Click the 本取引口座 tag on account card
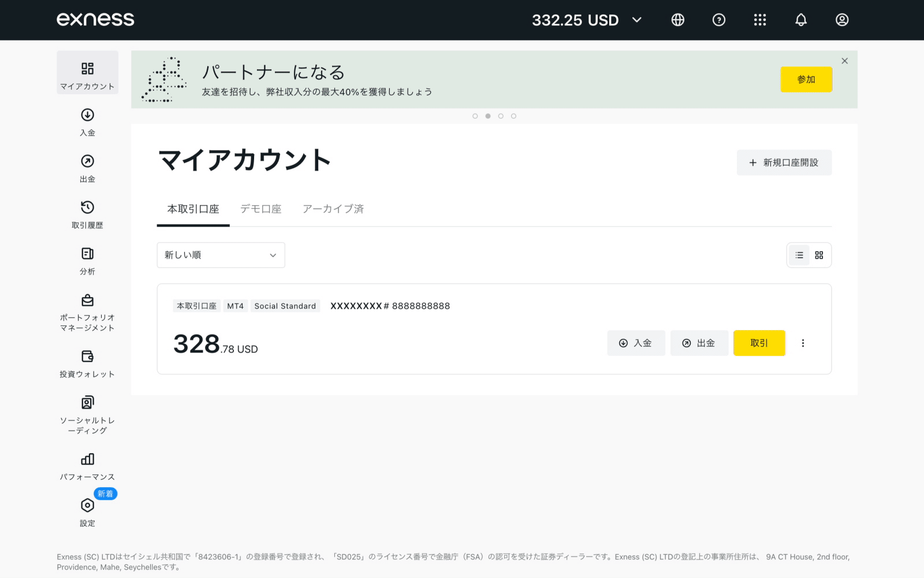Screen dimensions: 924x578 196,306
